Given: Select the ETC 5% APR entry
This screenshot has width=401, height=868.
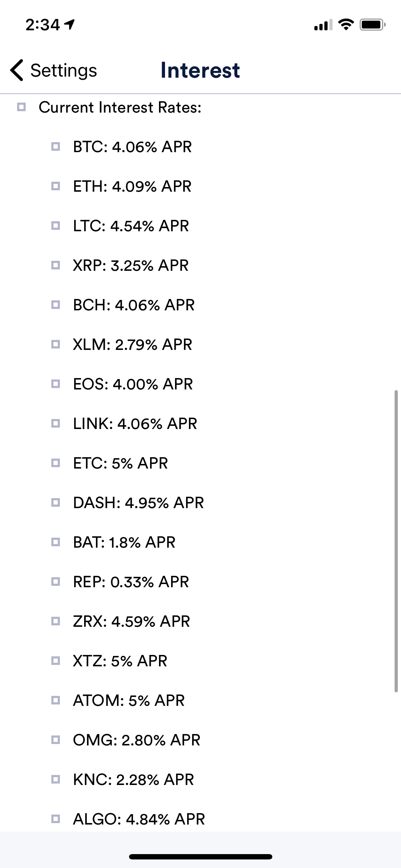Looking at the screenshot, I should click(x=120, y=463).
